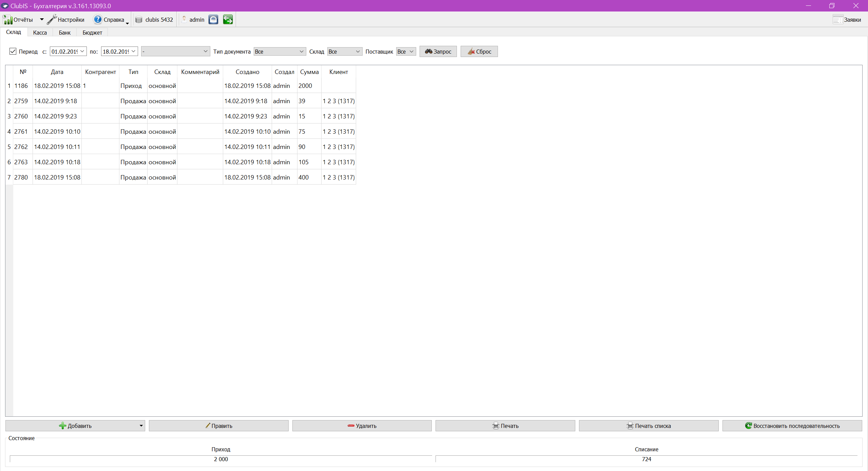Image resolution: width=868 pixels, height=471 pixels.
Task: Click the Тип column header
Action: coord(133,72)
